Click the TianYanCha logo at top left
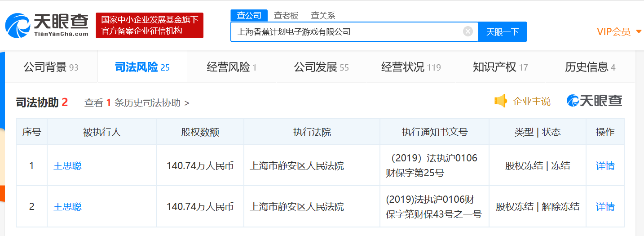This screenshot has height=236, width=644. click(x=47, y=25)
